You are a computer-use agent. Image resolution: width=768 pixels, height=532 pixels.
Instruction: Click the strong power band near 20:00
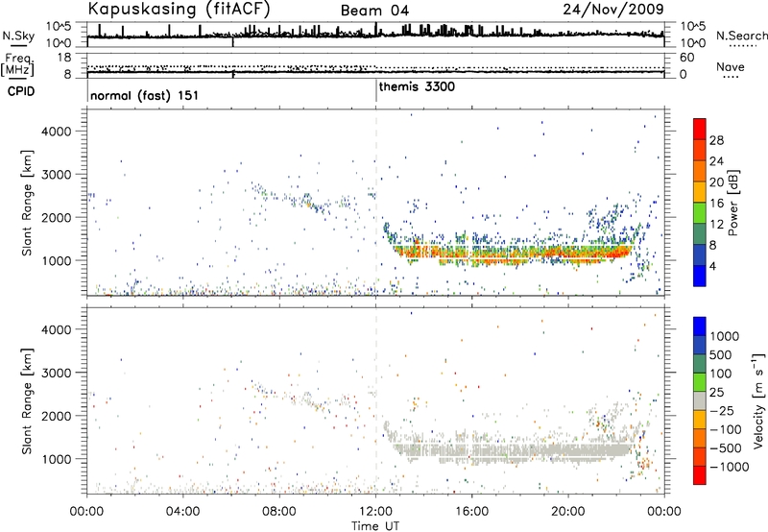click(568, 254)
